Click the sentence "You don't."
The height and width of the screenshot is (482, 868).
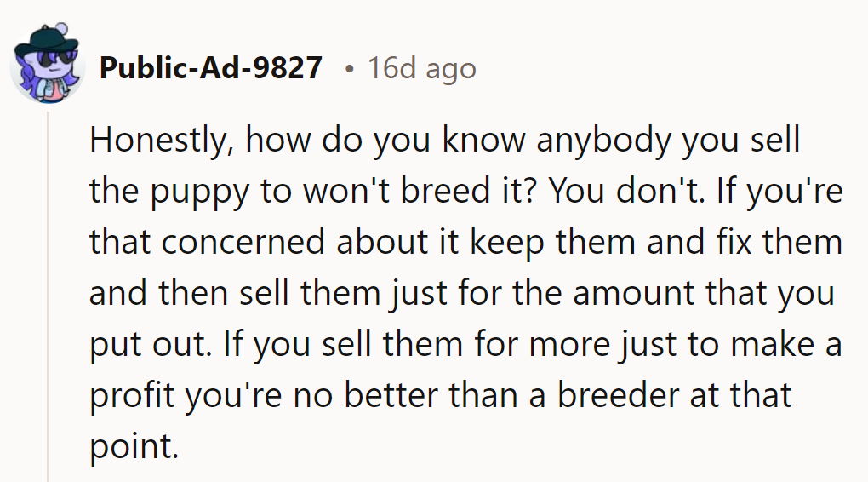click(x=626, y=190)
